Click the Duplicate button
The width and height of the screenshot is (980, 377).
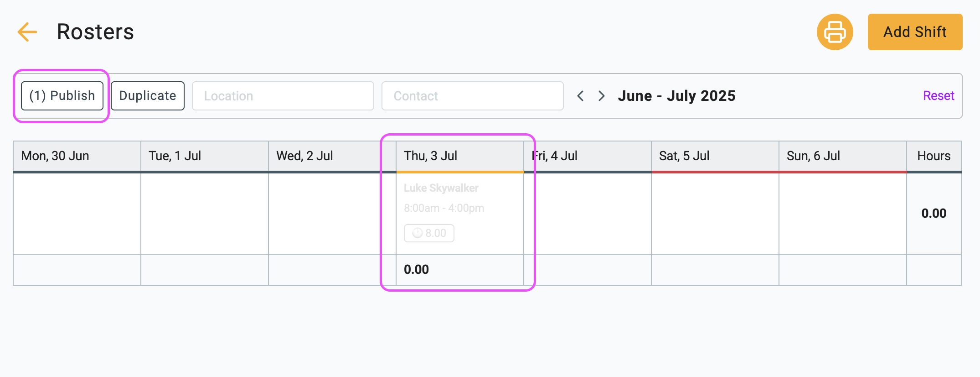click(148, 96)
